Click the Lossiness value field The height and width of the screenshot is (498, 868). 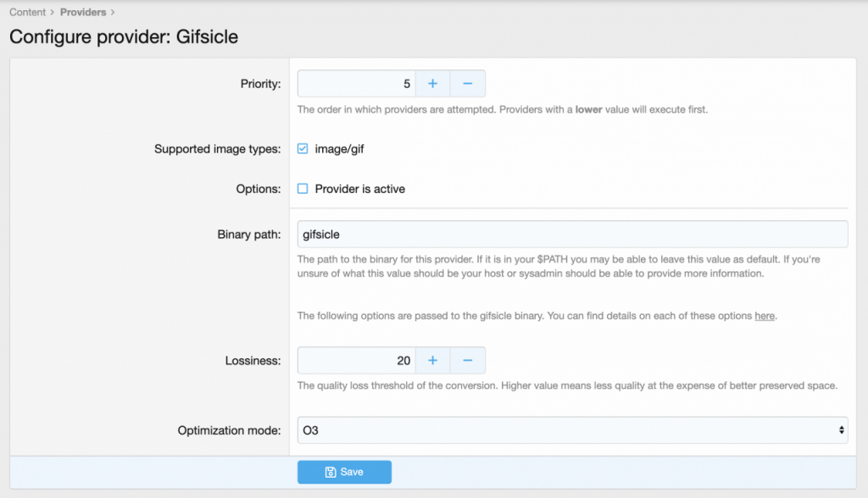coord(357,361)
